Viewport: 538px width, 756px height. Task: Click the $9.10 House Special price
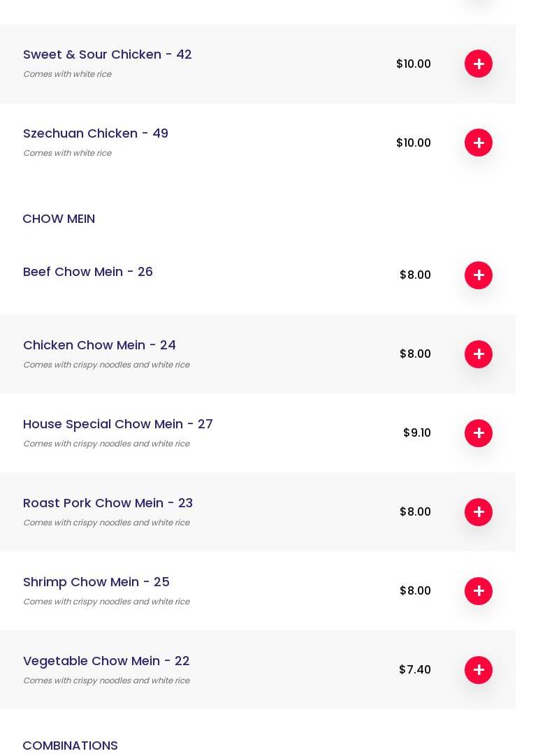(416, 433)
